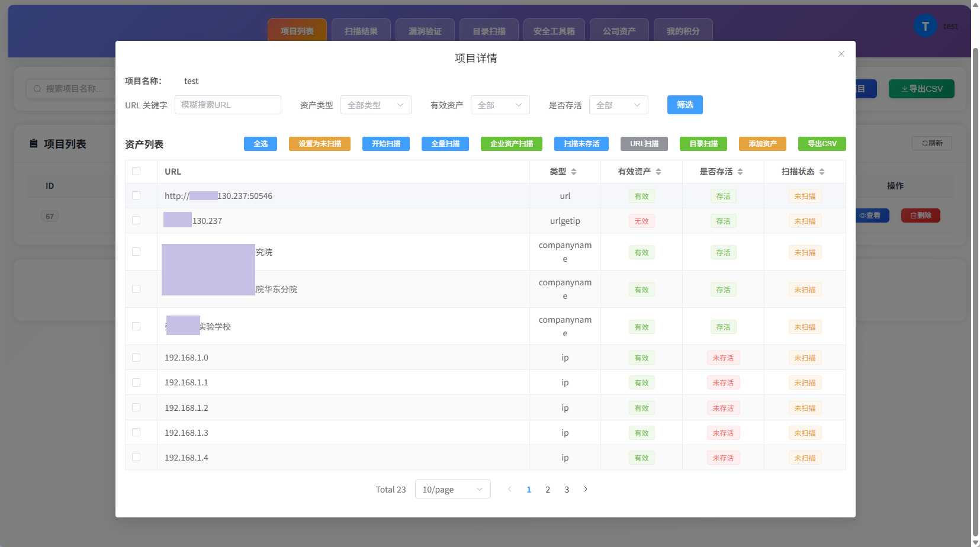
Task: Click 全量扫描 button
Action: (445, 144)
